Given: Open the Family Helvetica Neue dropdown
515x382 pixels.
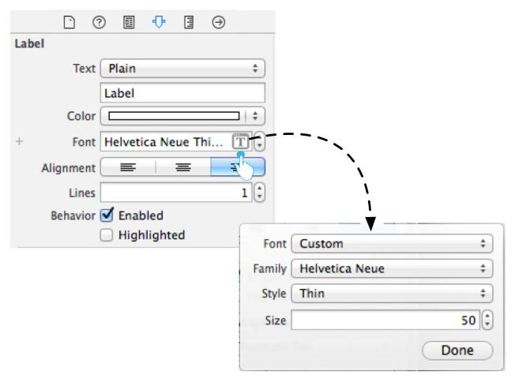Looking at the screenshot, I should pos(392,268).
